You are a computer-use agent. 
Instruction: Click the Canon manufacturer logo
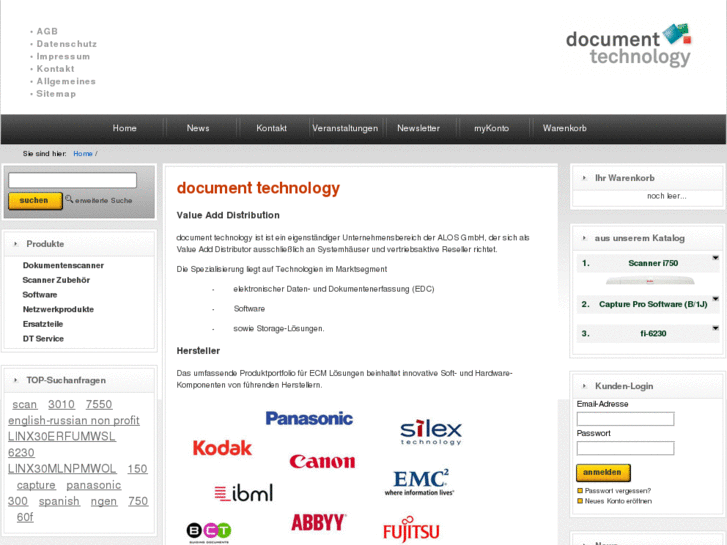[322, 462]
